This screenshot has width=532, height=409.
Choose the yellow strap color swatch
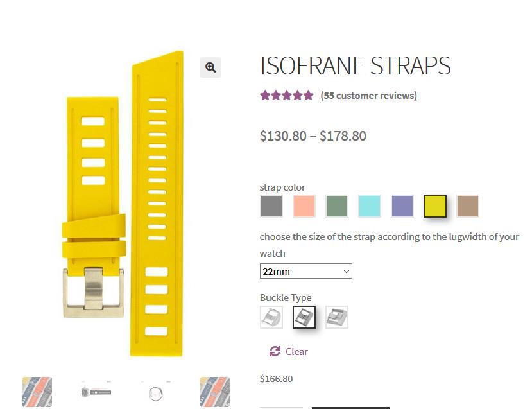[x=435, y=206]
